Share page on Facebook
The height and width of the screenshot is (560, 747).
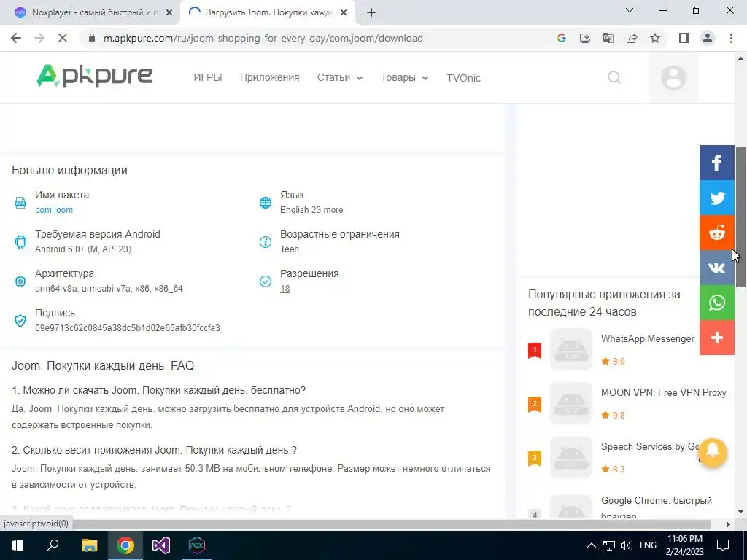pyautogui.click(x=716, y=163)
